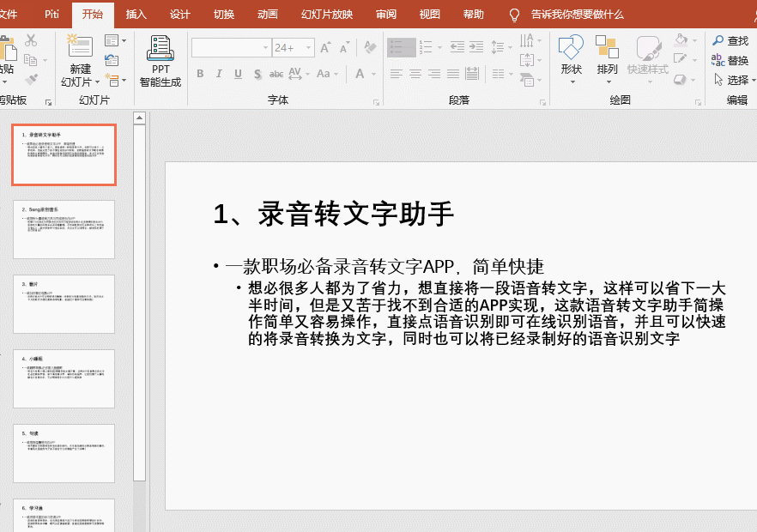Image resolution: width=757 pixels, height=532 pixels.
Task: Open font size 24+ dropdown
Action: tap(308, 48)
